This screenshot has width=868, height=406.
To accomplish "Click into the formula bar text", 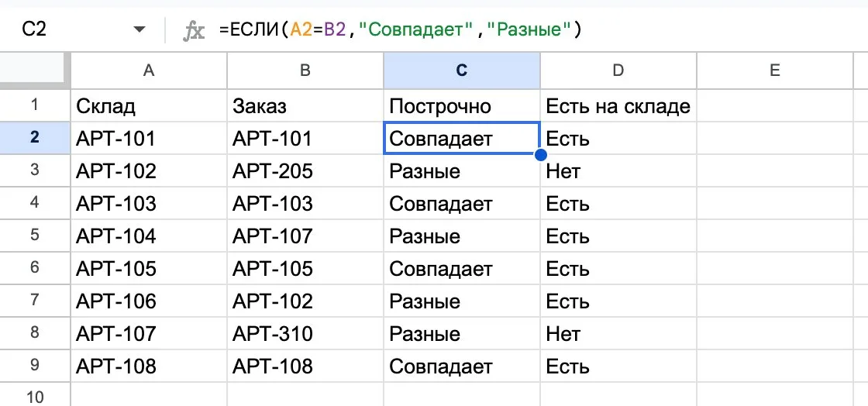I will [400, 30].
